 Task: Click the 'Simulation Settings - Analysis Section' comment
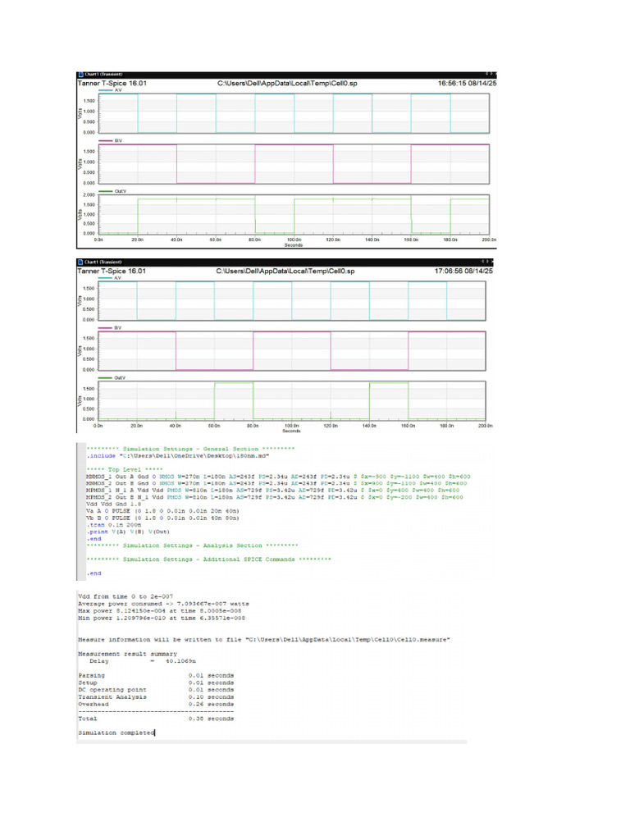[x=192, y=546]
